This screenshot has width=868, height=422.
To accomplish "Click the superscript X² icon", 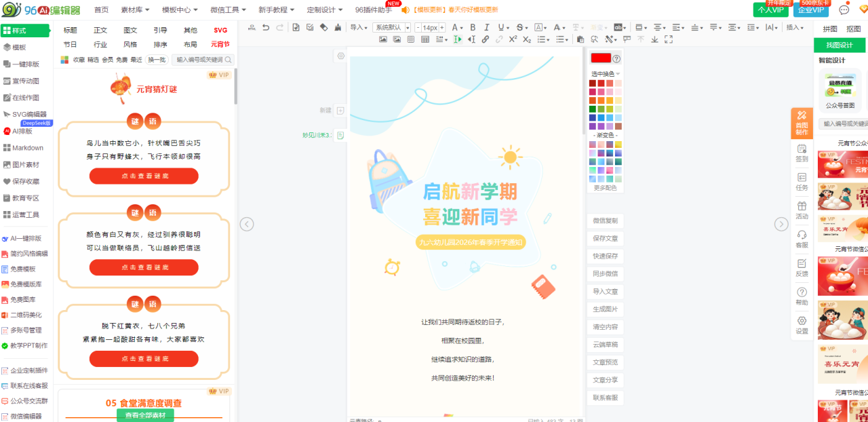I will (x=513, y=39).
